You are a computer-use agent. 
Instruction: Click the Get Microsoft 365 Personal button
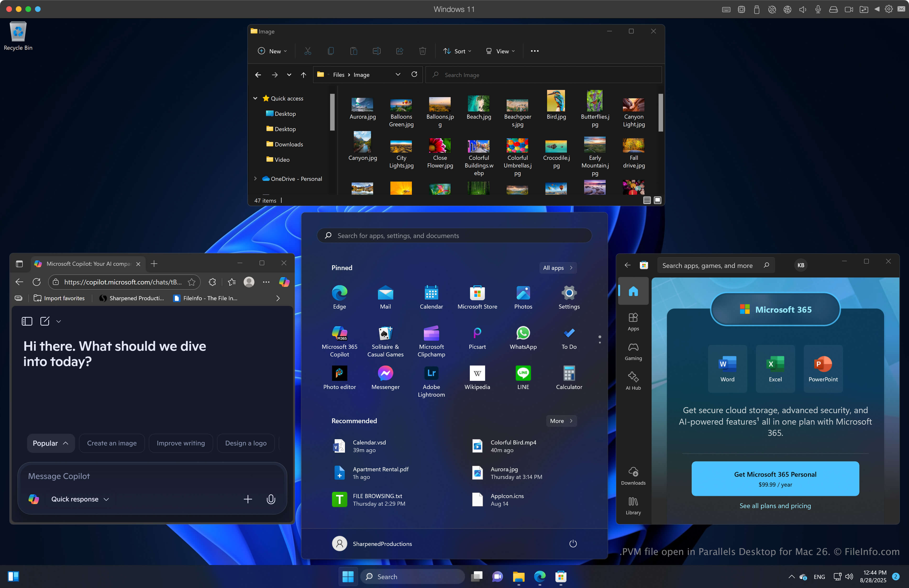point(775,478)
